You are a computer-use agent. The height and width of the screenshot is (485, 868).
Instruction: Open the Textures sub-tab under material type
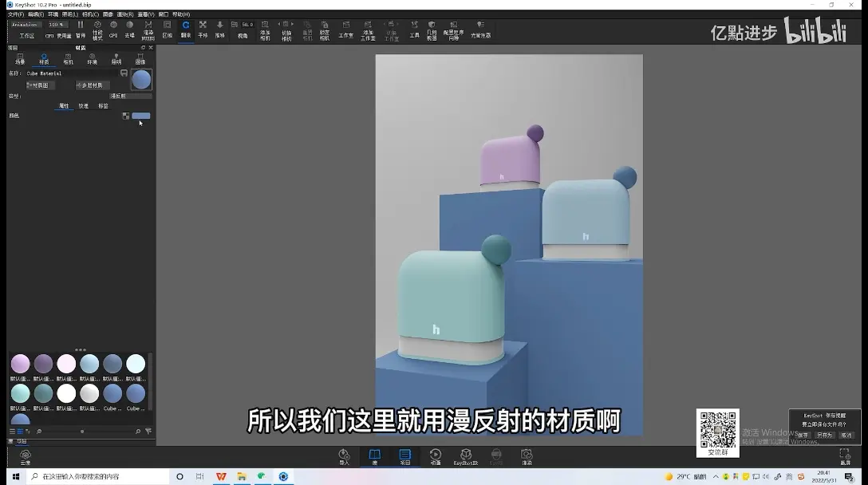pos(83,106)
